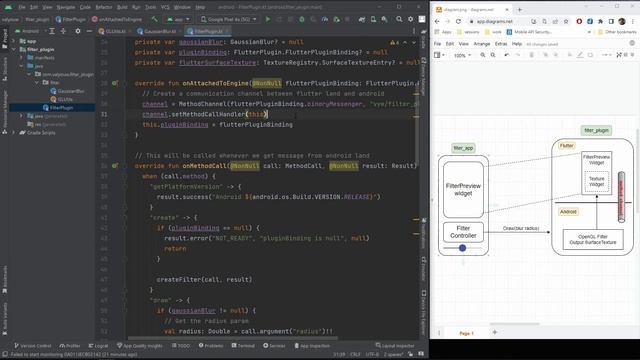Fold the onMethodCall function in the gutter
This screenshot has height=360, width=640.
click(125, 166)
